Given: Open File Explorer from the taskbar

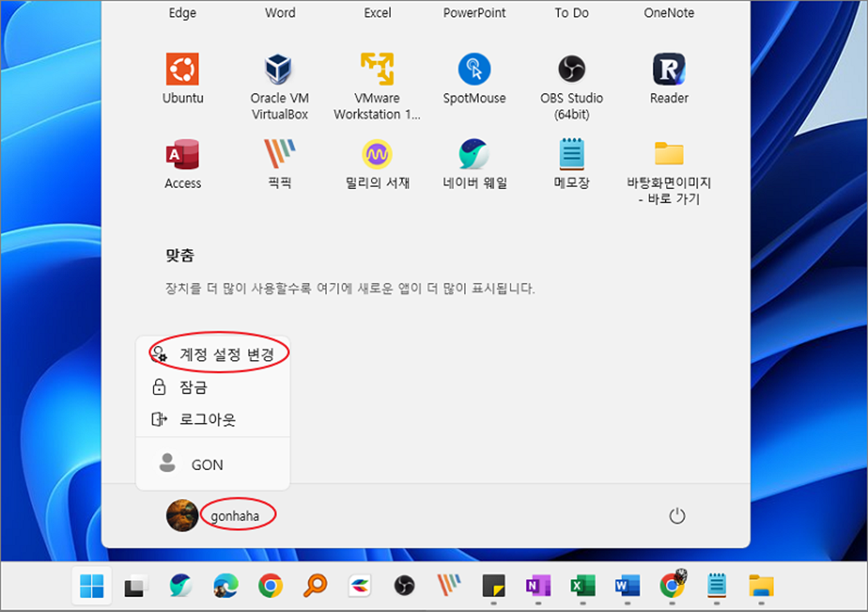Looking at the screenshot, I should [761, 587].
